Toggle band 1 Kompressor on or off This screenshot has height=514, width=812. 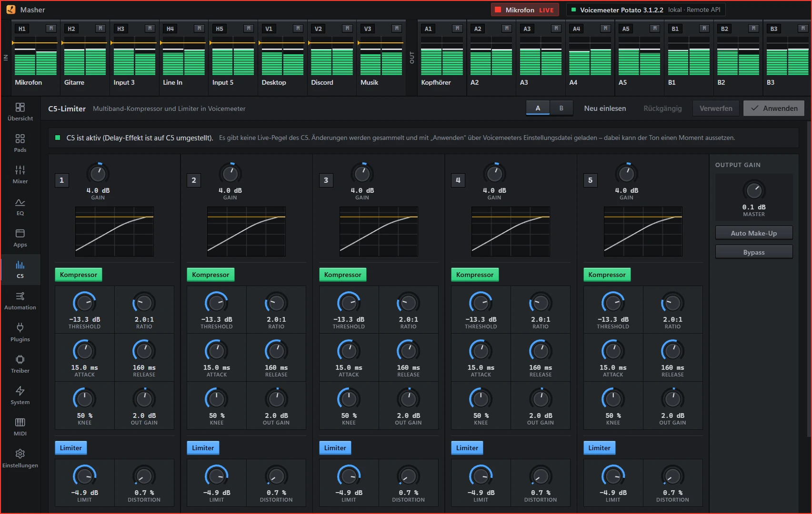[x=79, y=275]
